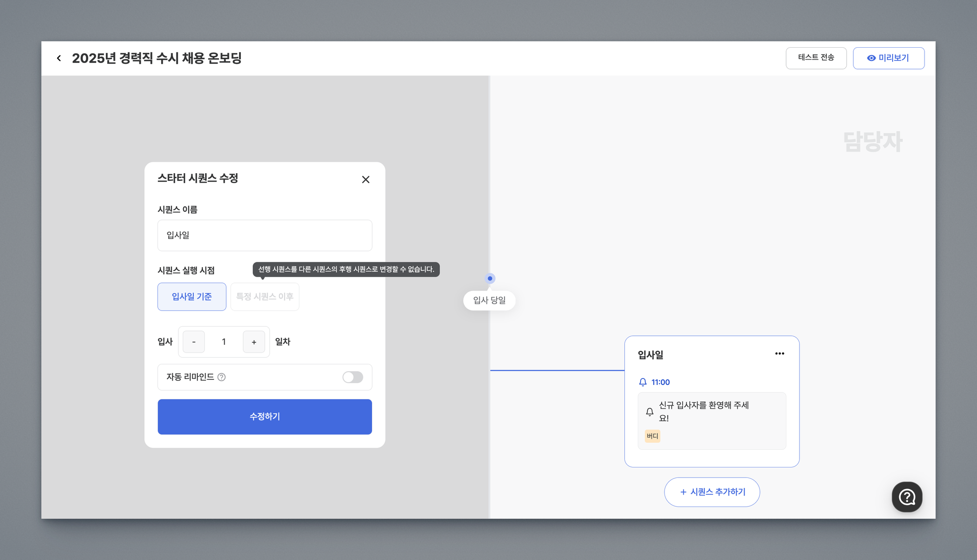Viewport: 977px width, 560px height.
Task: Click the bell icon next to 11:00
Action: pyautogui.click(x=643, y=382)
